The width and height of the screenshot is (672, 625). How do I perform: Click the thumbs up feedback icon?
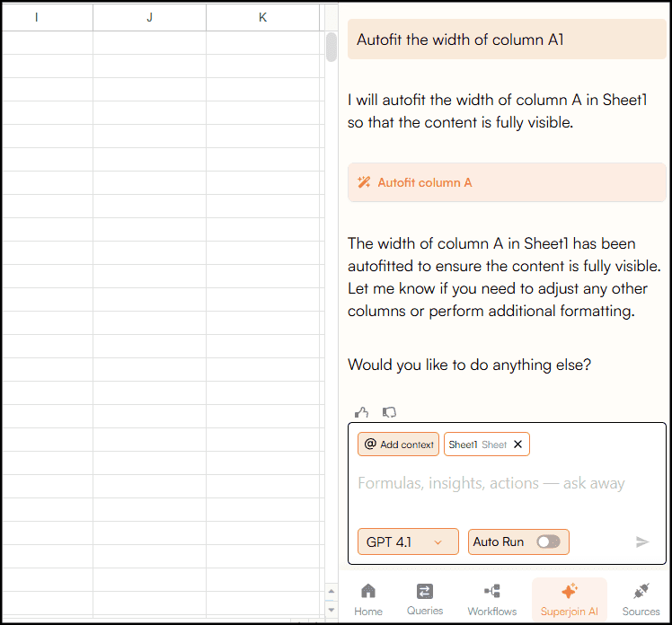(361, 412)
